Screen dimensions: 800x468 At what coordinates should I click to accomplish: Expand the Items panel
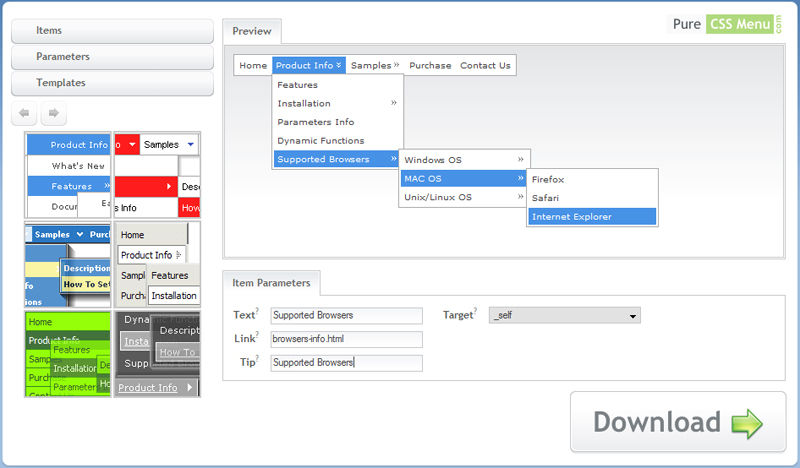(x=112, y=31)
